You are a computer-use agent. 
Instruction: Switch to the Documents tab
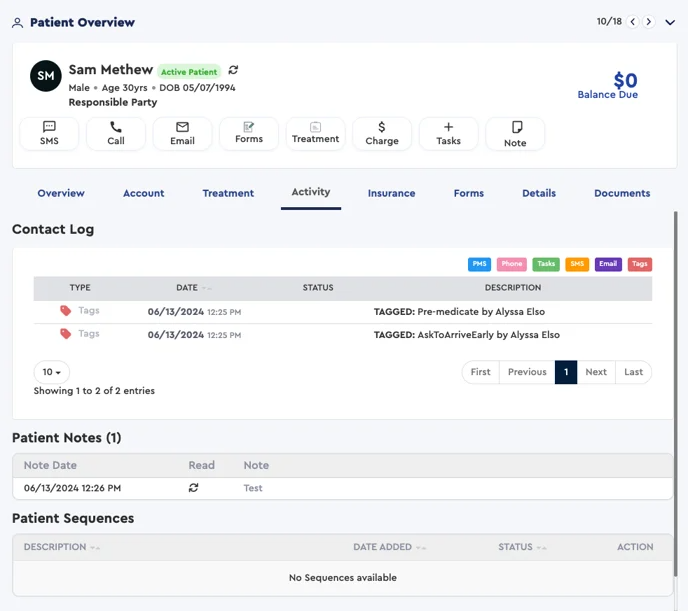[x=622, y=193]
